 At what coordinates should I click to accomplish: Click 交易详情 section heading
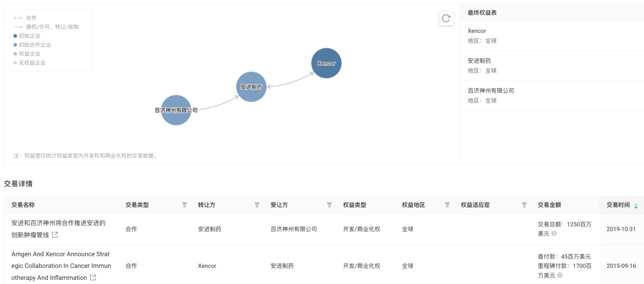point(18,184)
